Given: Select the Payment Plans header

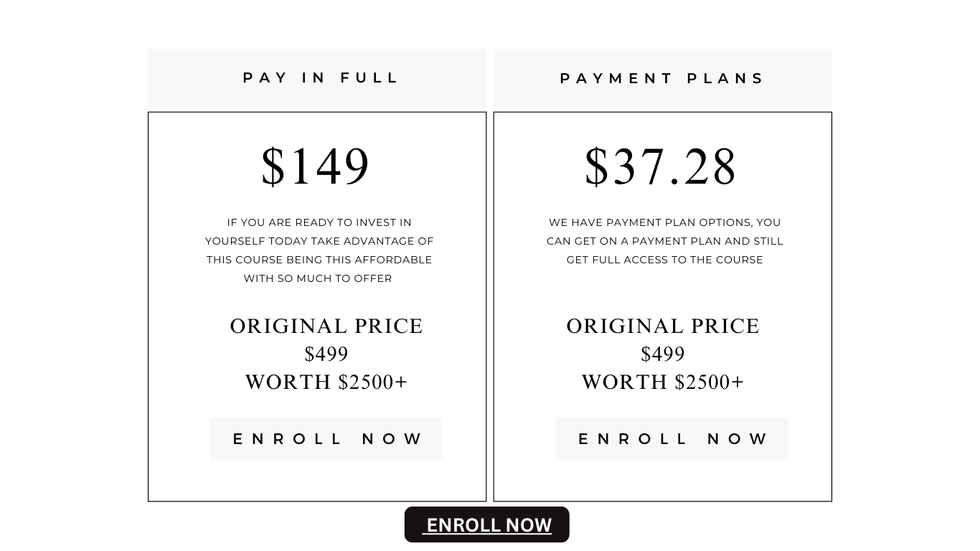Looking at the screenshot, I should [662, 78].
